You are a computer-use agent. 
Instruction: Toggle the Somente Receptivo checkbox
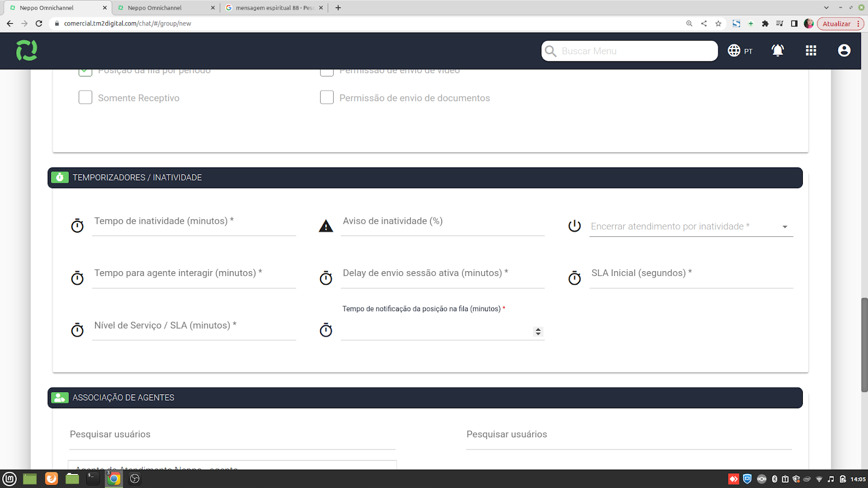point(85,98)
